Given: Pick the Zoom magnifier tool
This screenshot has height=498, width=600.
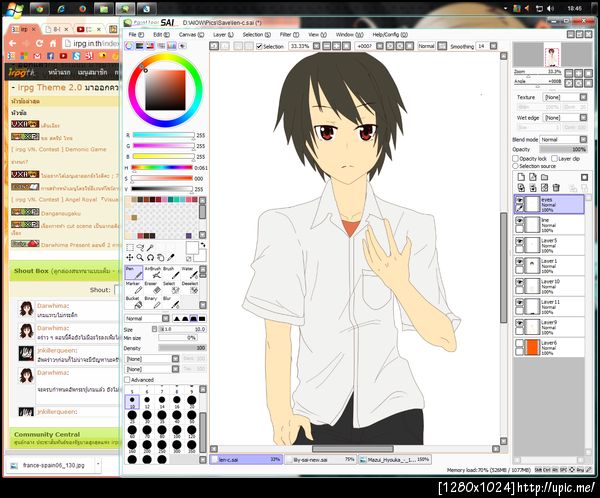Looking at the screenshot, I should [140, 258].
